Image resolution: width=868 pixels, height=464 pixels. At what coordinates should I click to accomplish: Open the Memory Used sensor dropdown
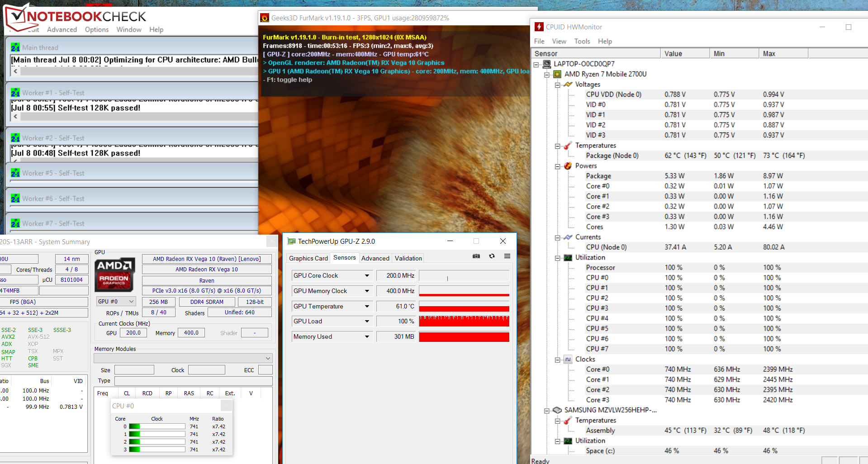click(x=367, y=337)
